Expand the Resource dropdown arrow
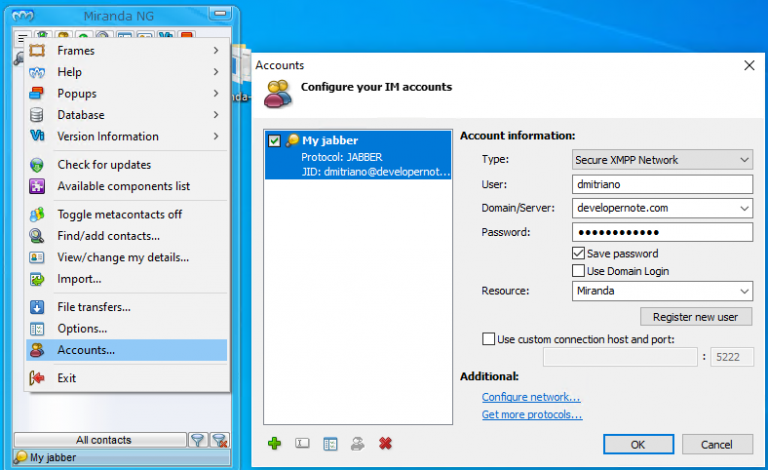This screenshot has height=470, width=768. click(x=744, y=291)
